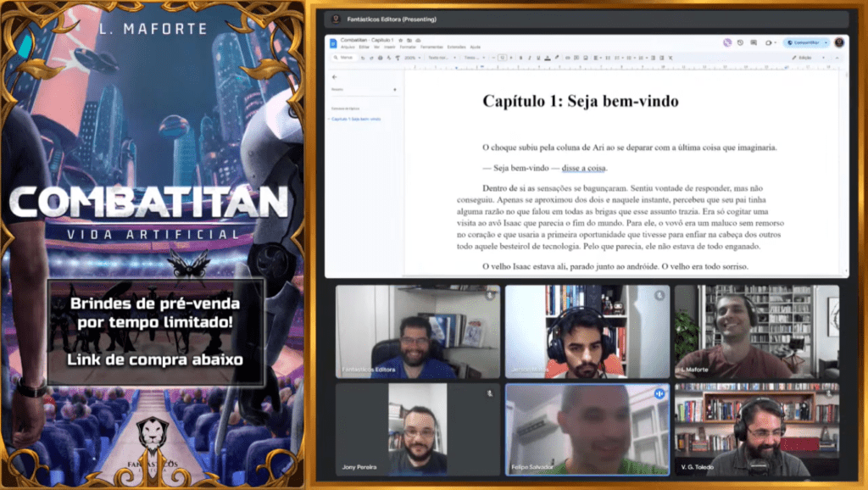Viewport: 868px width, 490px height.
Task: Open the Print icon in Google Docs
Action: [x=380, y=58]
